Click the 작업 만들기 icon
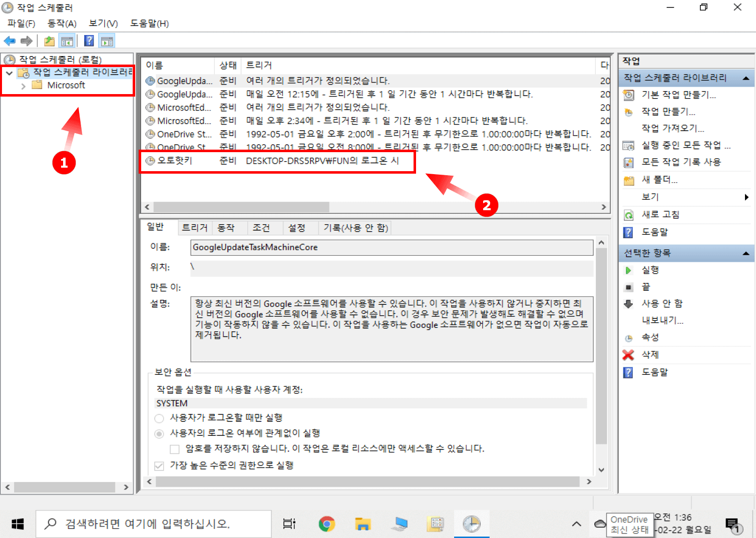The width and height of the screenshot is (756, 538). click(x=628, y=112)
